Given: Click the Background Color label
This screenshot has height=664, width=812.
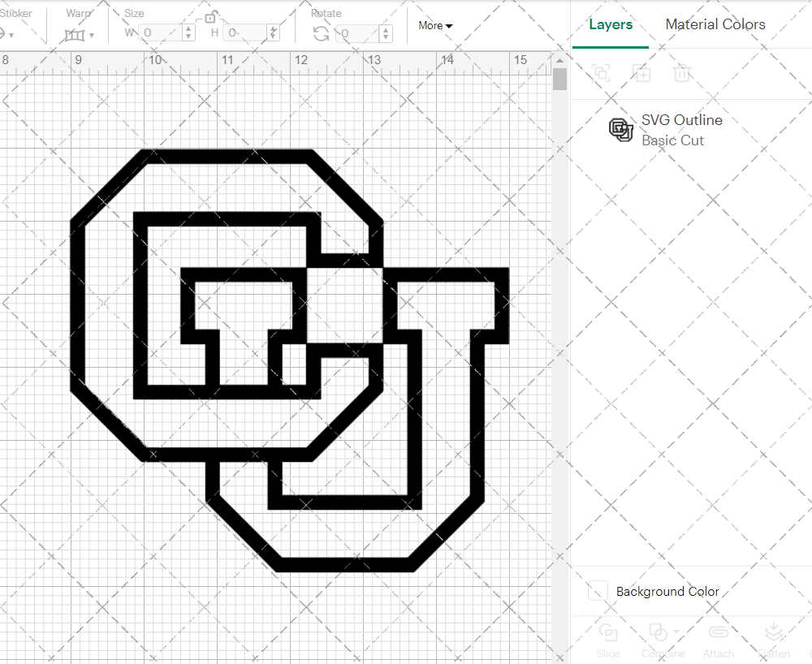Looking at the screenshot, I should [667, 592].
